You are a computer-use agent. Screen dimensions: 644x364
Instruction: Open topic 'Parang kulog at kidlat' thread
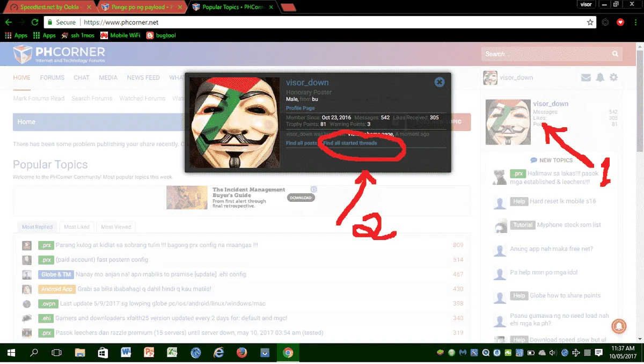157,245
